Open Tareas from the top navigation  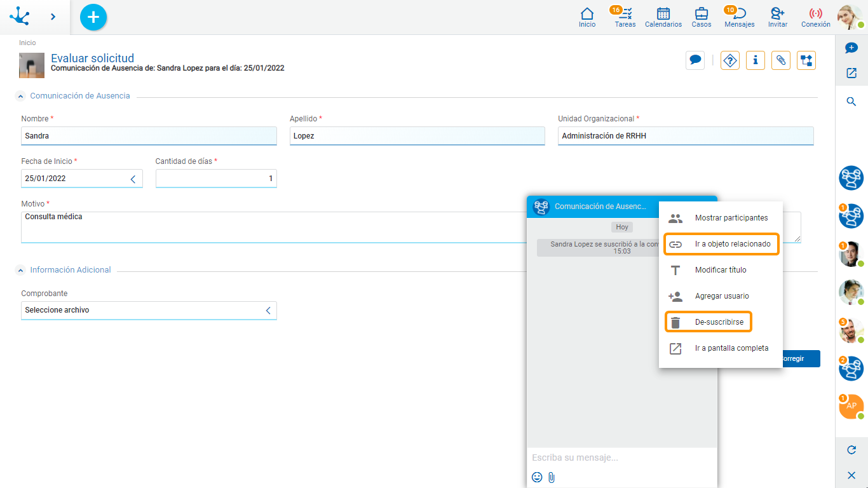coord(625,17)
